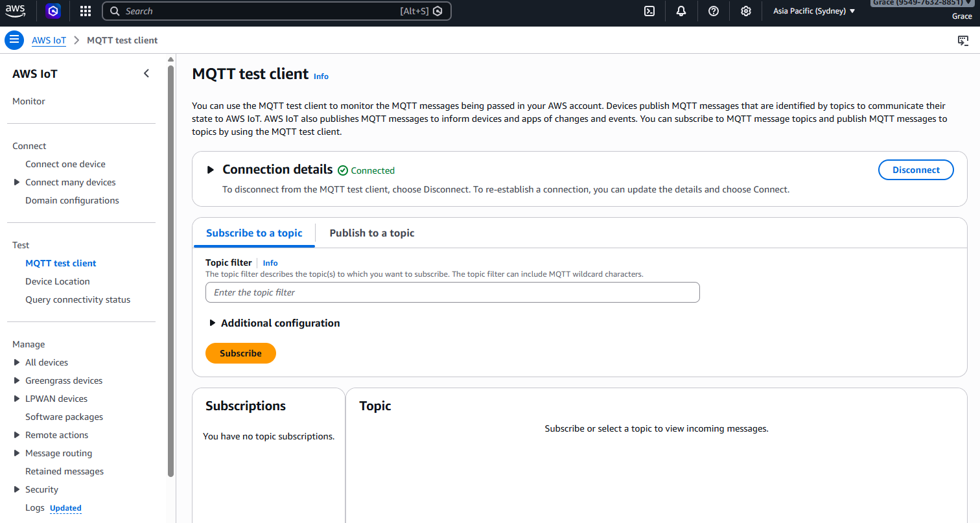980x523 pixels.
Task: Open console settings gear icon
Action: click(x=746, y=11)
